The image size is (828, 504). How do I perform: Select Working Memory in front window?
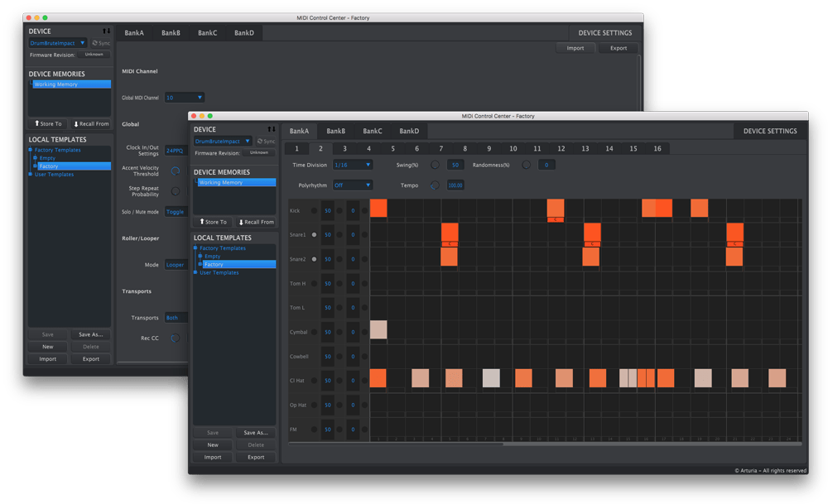point(237,183)
